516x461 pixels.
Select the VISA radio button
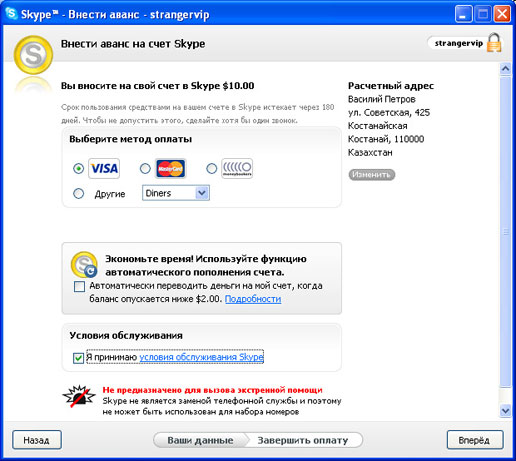coord(78,168)
